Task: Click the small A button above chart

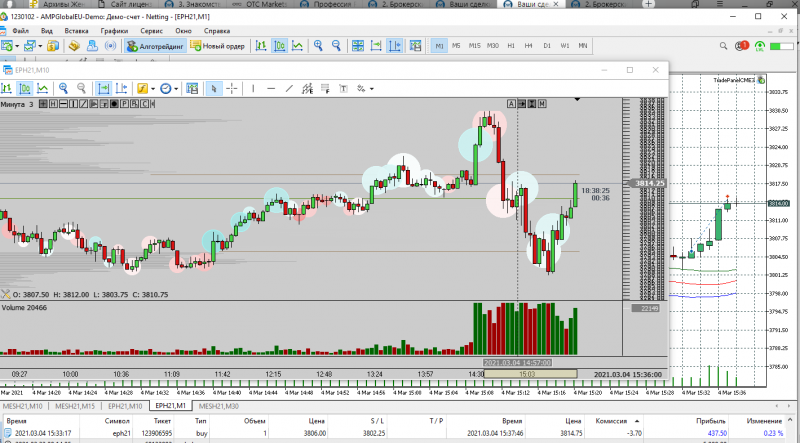Action: [x=512, y=104]
